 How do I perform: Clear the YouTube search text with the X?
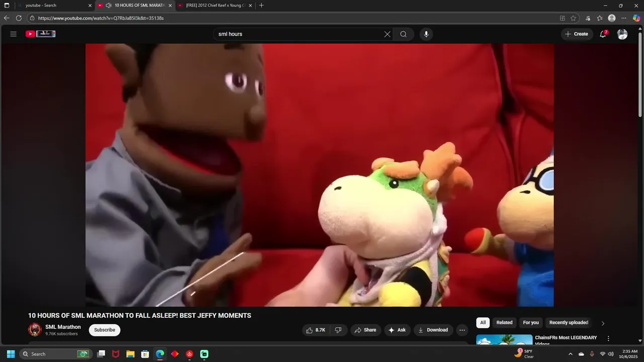click(x=387, y=34)
